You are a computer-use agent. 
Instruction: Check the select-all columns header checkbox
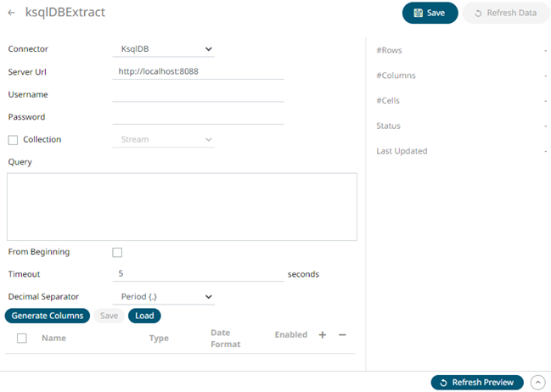click(22, 338)
